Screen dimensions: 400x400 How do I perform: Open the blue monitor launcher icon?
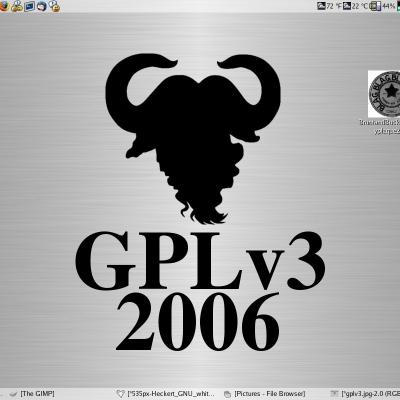click(30, 6)
